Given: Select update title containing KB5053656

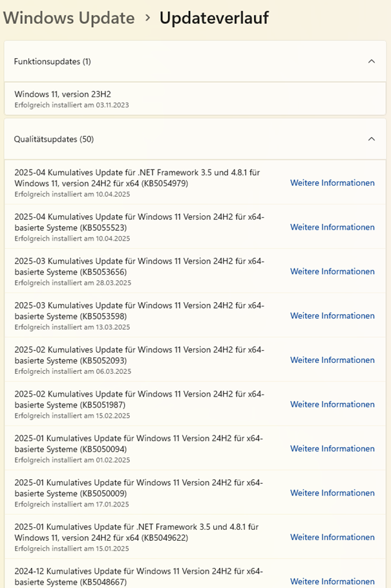Looking at the screenshot, I should [x=140, y=267].
